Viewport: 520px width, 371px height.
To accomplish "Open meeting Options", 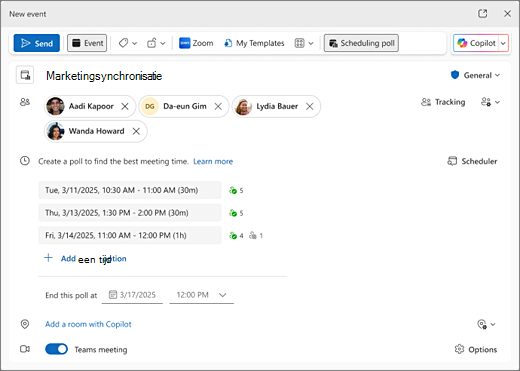I will [x=476, y=349].
